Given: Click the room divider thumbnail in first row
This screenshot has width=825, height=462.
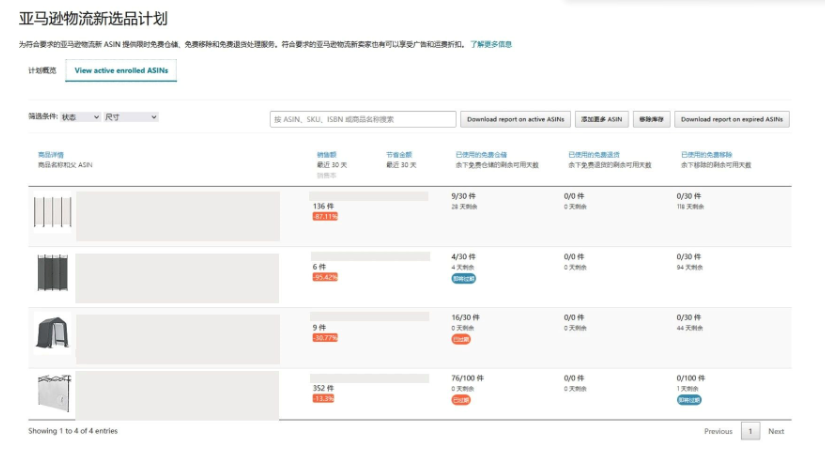Looking at the screenshot, I should coord(52,215).
